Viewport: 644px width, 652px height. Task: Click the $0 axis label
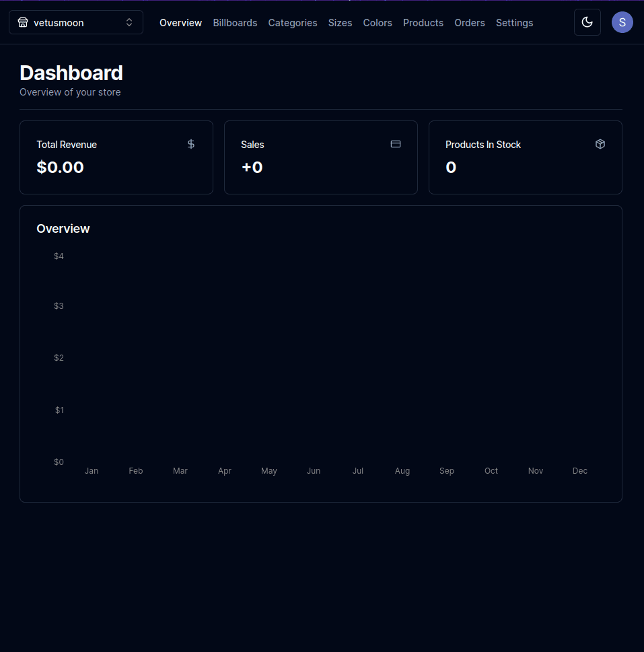59,462
